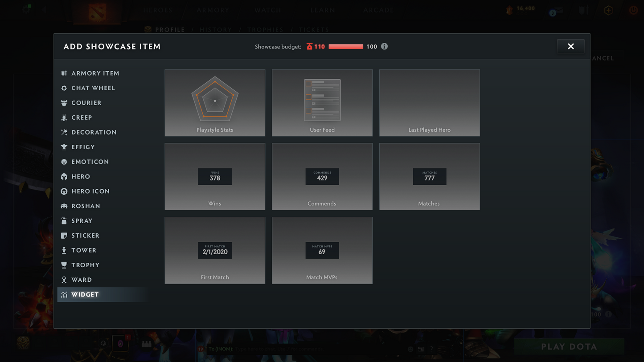
Task: Select the Chat Wheel category icon
Action: pyautogui.click(x=64, y=88)
